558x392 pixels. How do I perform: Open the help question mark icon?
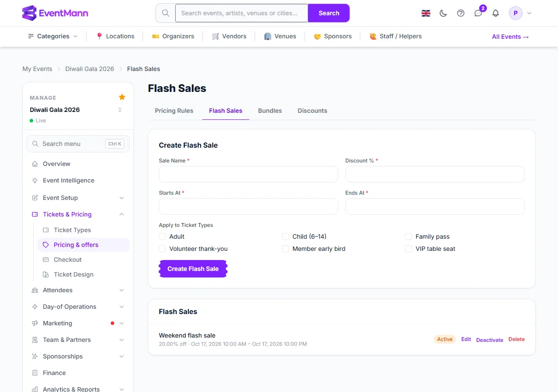[461, 13]
